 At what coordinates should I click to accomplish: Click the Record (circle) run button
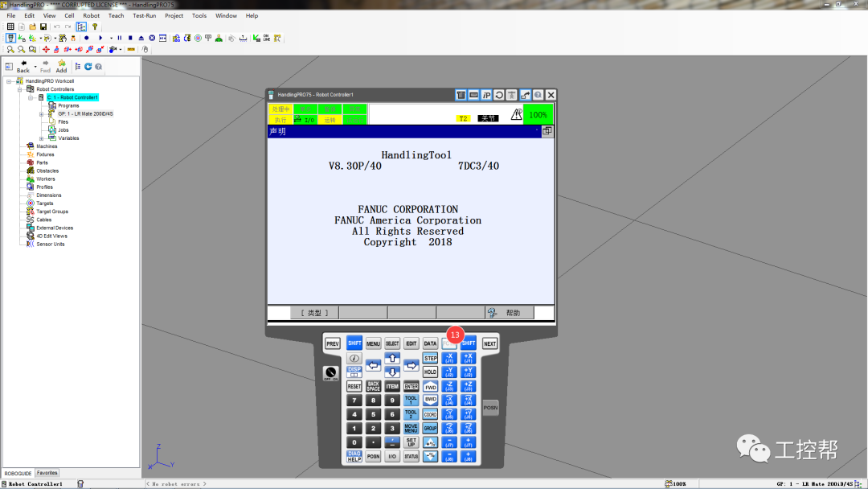(86, 39)
